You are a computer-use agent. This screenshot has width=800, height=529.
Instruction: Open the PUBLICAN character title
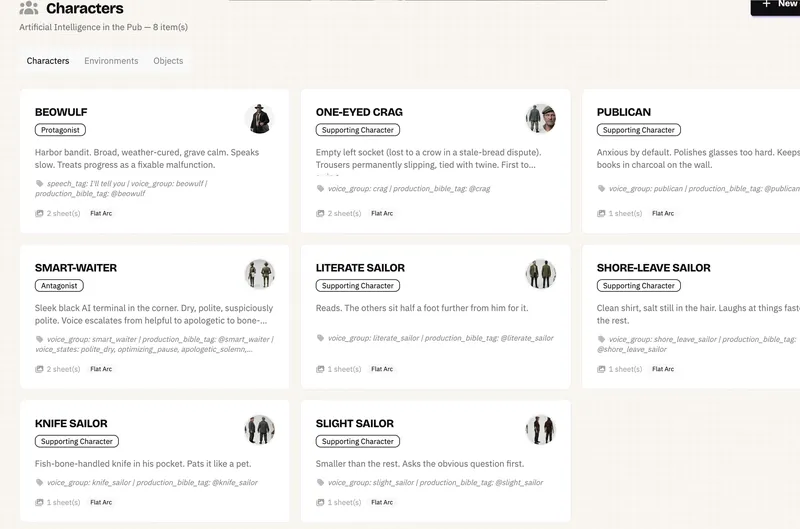(624, 112)
